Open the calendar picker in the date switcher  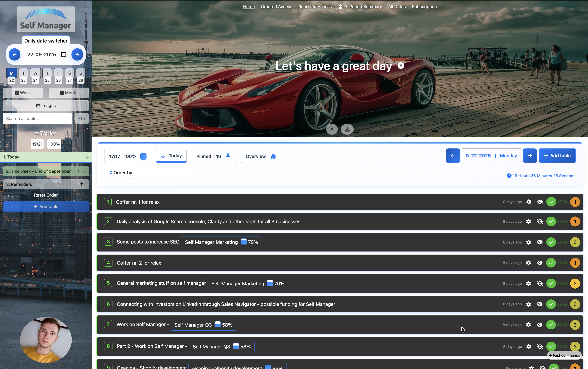click(x=63, y=54)
